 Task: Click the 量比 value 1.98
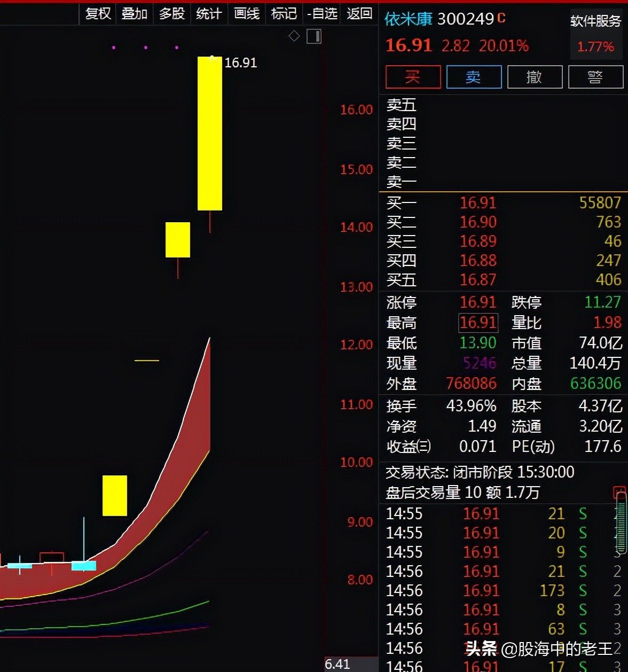[x=608, y=323]
